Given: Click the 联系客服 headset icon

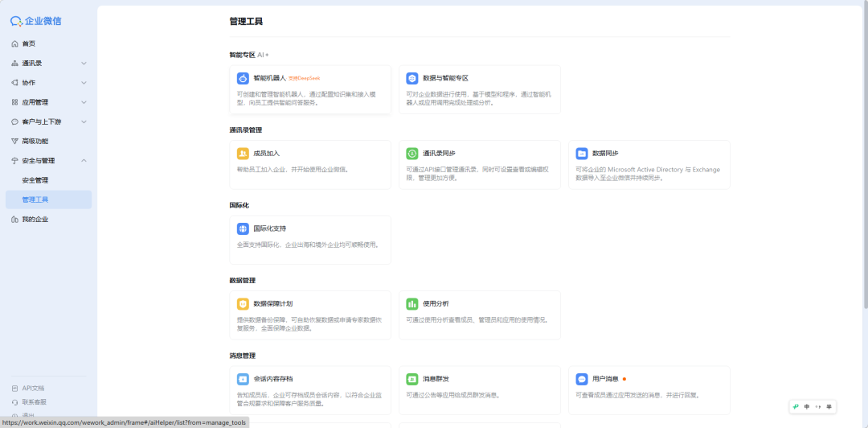Looking at the screenshot, I should pos(15,402).
